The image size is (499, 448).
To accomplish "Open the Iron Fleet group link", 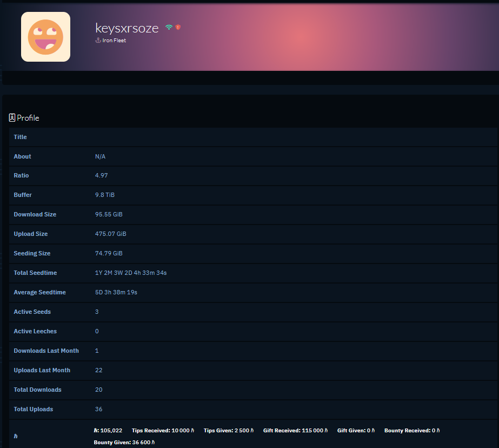I will click(x=114, y=41).
